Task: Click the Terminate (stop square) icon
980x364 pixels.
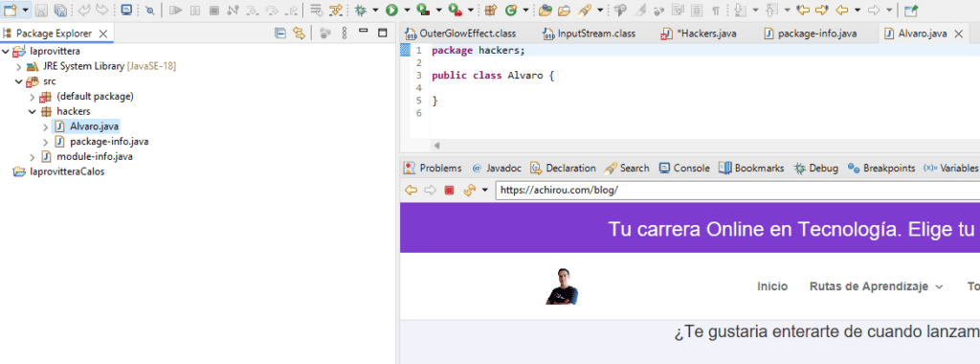Action: (213, 10)
